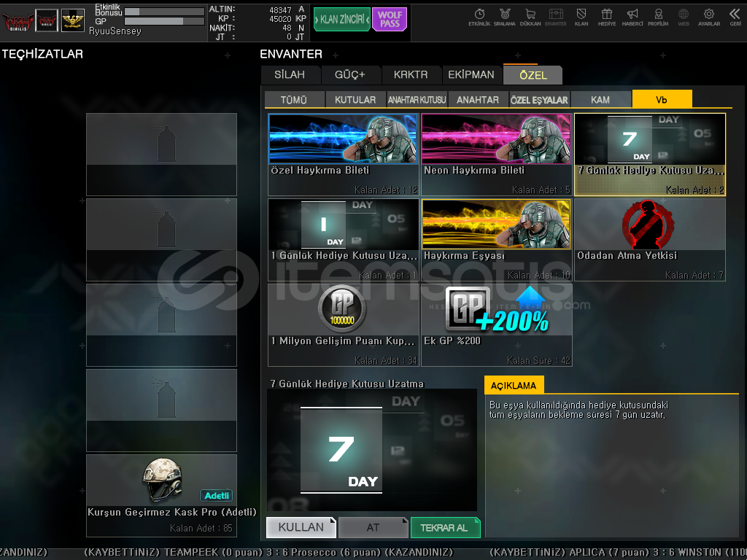Click the Adetli tag on helmet

(216, 495)
